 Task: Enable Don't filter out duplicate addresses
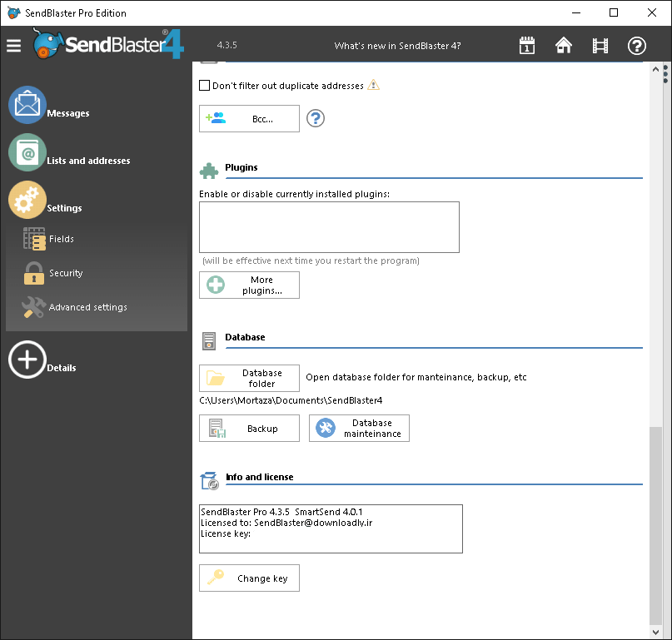pos(204,85)
